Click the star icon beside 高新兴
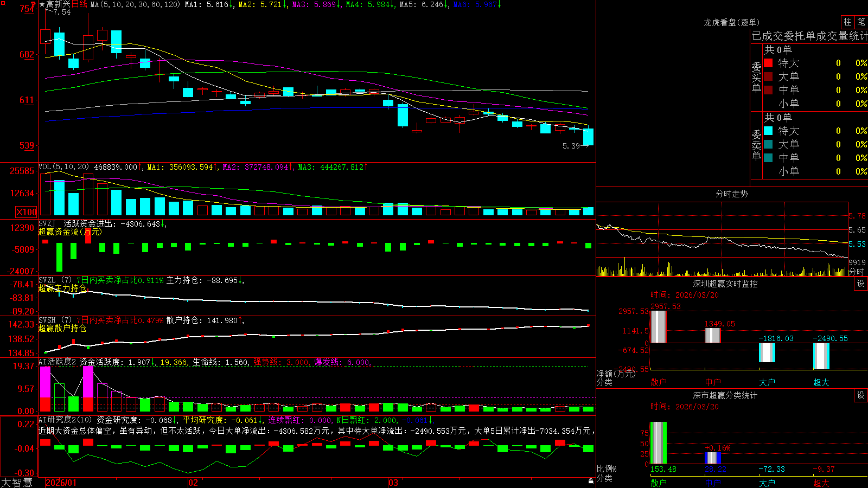868x488 pixels. [42, 4]
